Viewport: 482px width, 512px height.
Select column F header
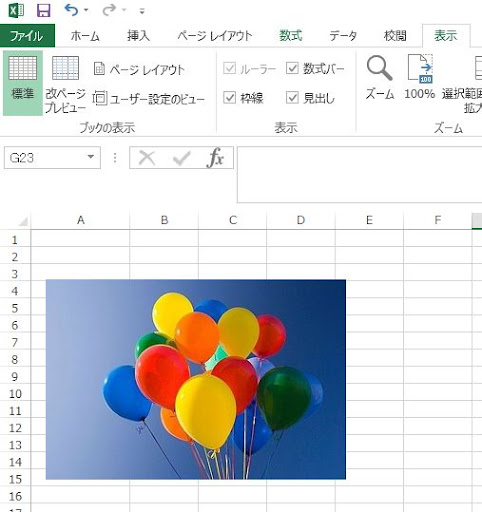438,220
